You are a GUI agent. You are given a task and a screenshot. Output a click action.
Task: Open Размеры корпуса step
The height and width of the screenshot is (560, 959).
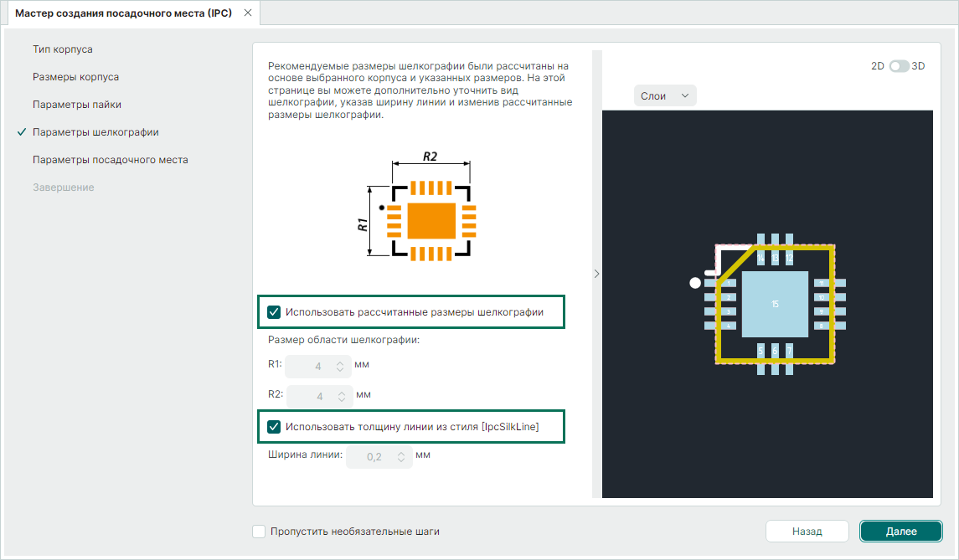[75, 77]
